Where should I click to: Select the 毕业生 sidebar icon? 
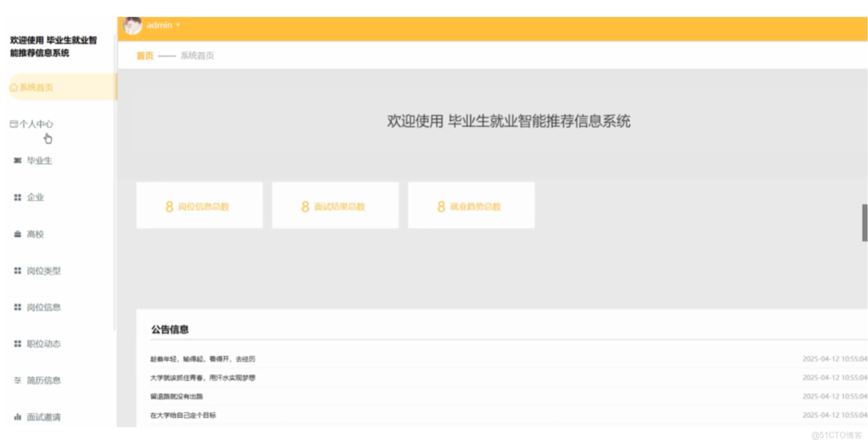click(19, 161)
